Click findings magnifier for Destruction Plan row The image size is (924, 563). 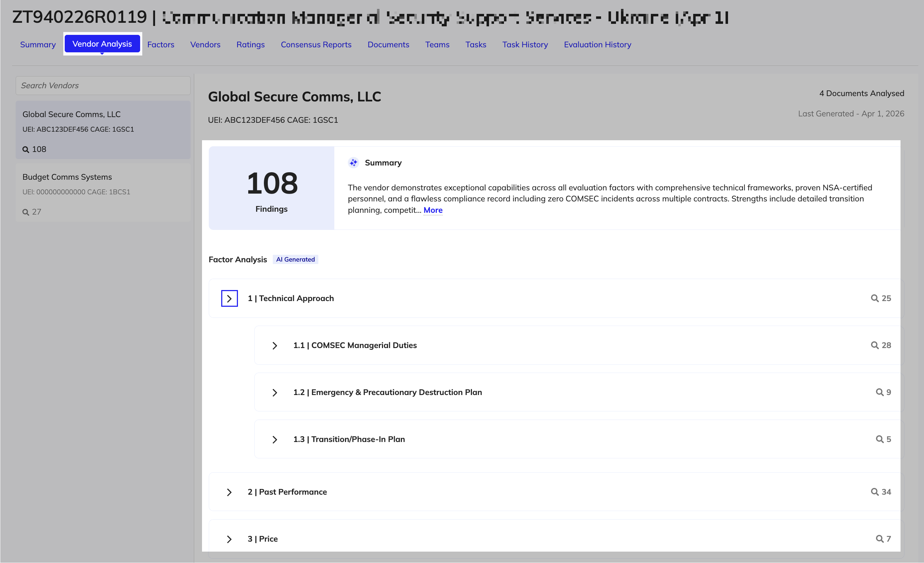click(880, 392)
